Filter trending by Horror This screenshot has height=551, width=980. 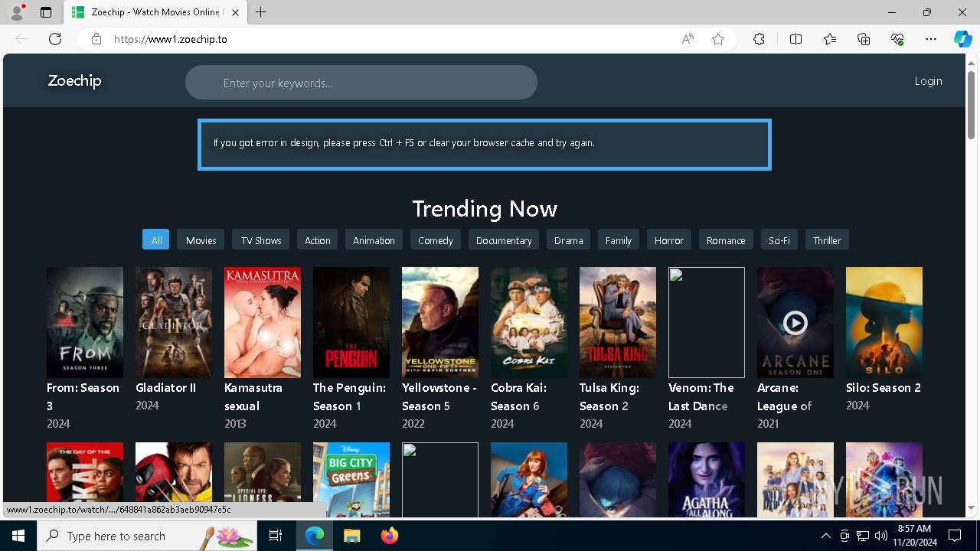pyautogui.click(x=669, y=240)
